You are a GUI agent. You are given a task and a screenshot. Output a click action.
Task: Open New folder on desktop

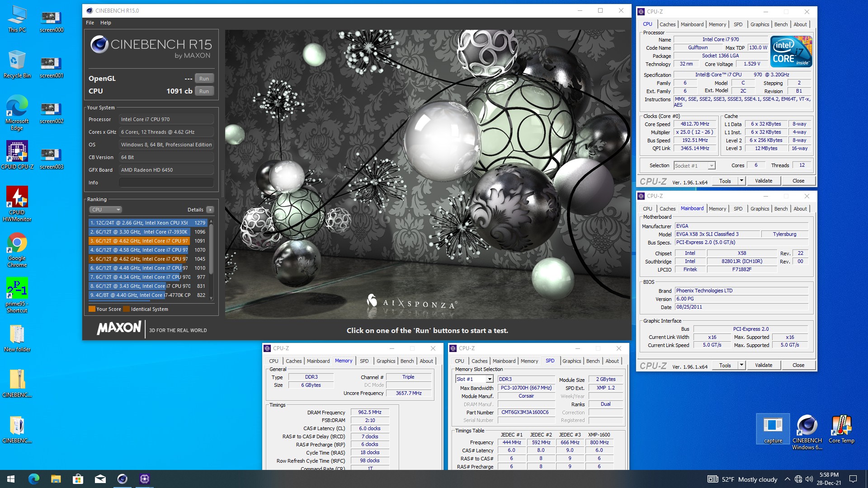(x=17, y=338)
